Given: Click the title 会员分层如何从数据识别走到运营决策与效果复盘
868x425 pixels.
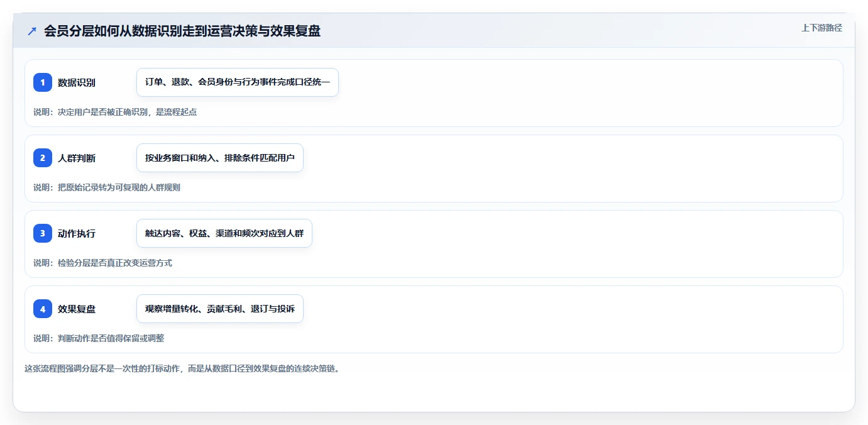Looking at the screenshot, I should pyautogui.click(x=182, y=31).
